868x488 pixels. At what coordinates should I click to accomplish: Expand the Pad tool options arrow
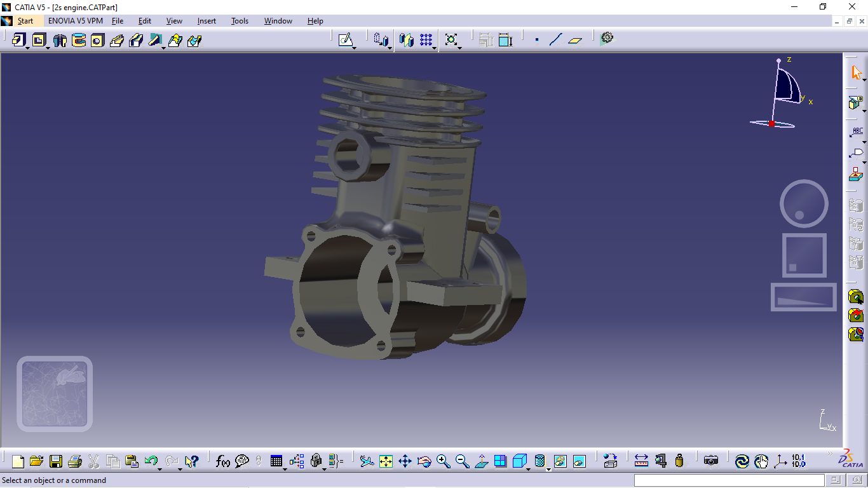click(x=29, y=48)
